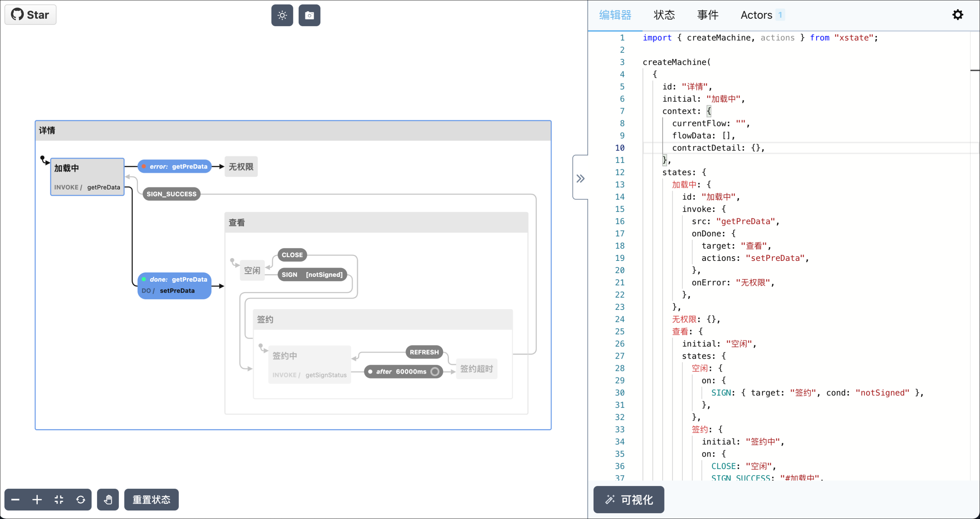The height and width of the screenshot is (519, 980).
Task: Open settings with the gear icon
Action: click(x=957, y=15)
